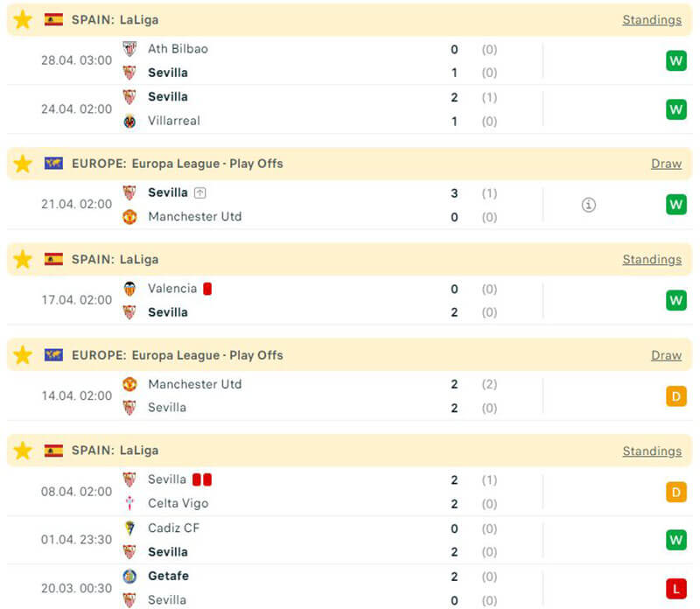
Task: Click the advancing icon next to Sevilla
Action: (200, 192)
